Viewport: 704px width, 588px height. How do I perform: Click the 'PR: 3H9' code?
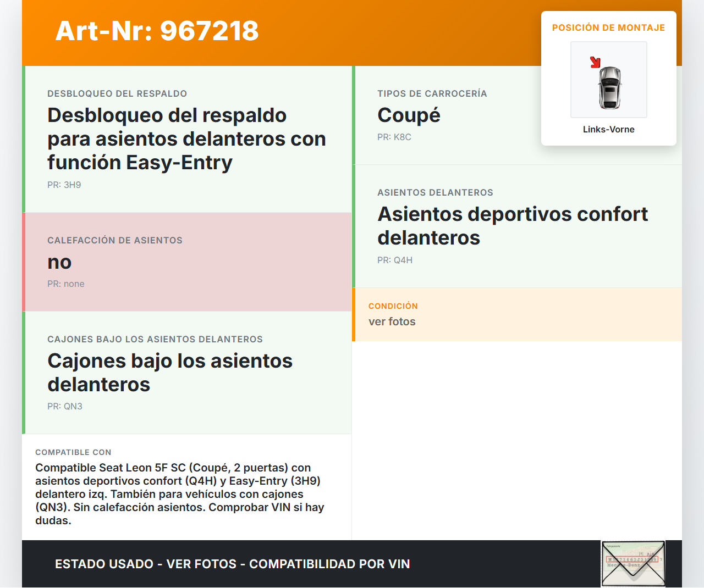point(64,185)
